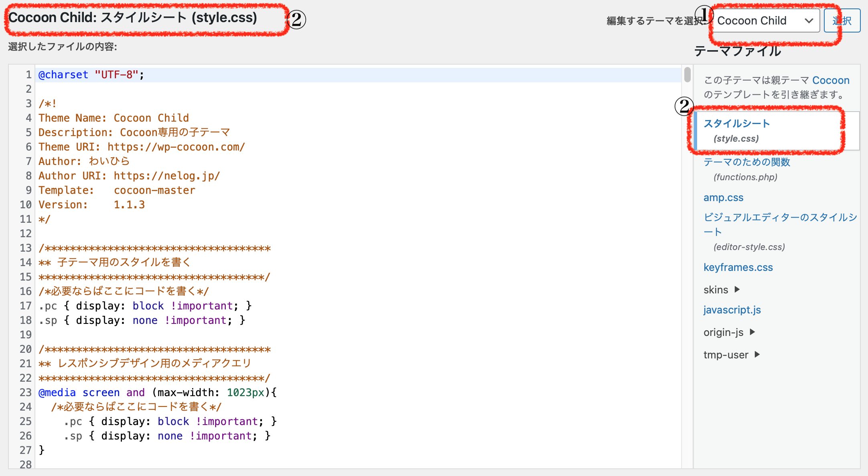Click the comment "** 子テーマ用のスタイルを書く"
The height and width of the screenshot is (476, 868).
pos(115,262)
